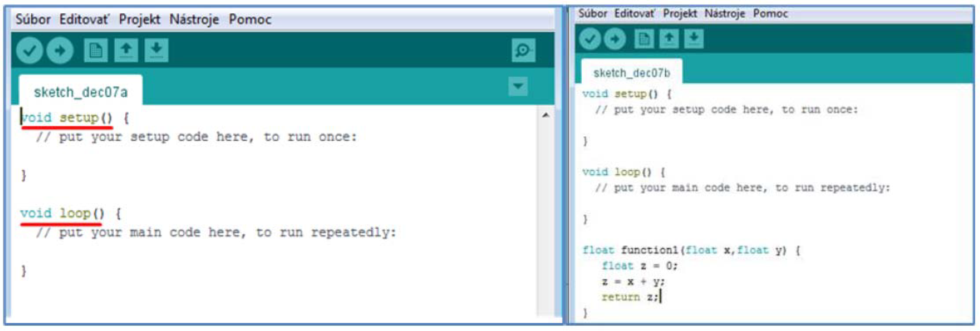Create new sketch in left window toolbar
Viewport: 980px width, 331px height.
[x=95, y=50]
